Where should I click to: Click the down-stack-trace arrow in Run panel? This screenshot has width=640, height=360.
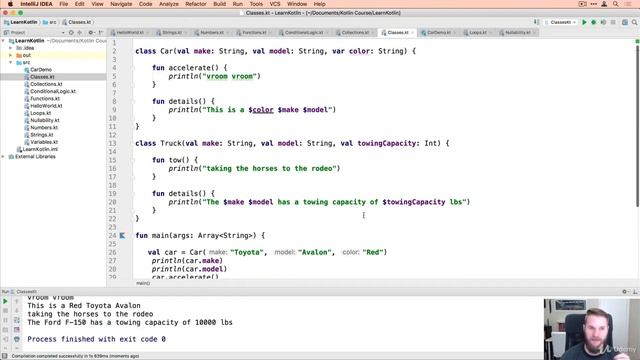[x=17, y=311]
